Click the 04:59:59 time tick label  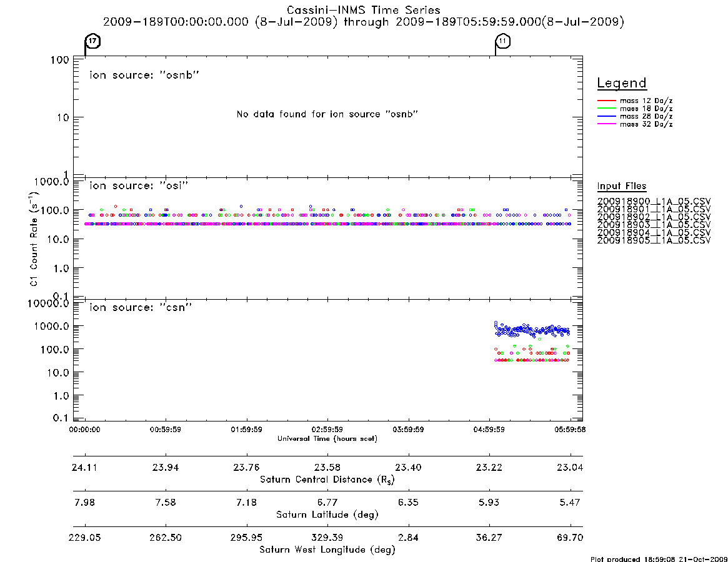(x=489, y=430)
